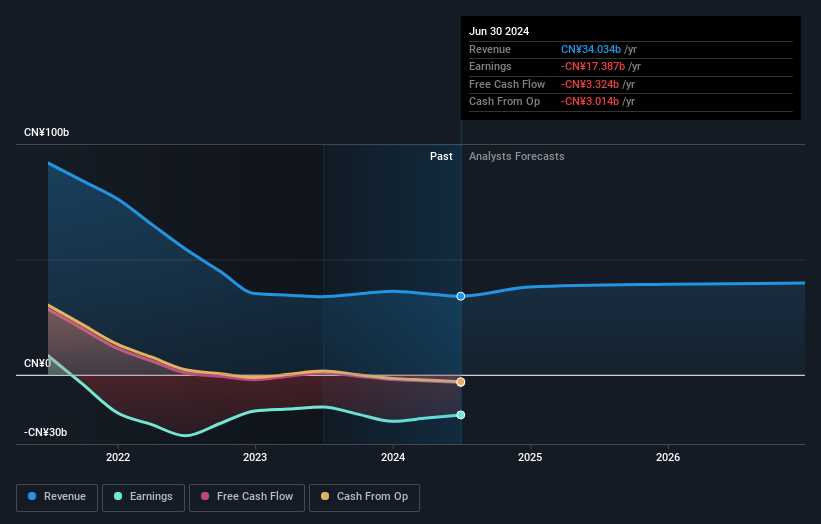This screenshot has height=524, width=821.
Task: Click the 2023 x-axis label
Action: click(x=255, y=457)
